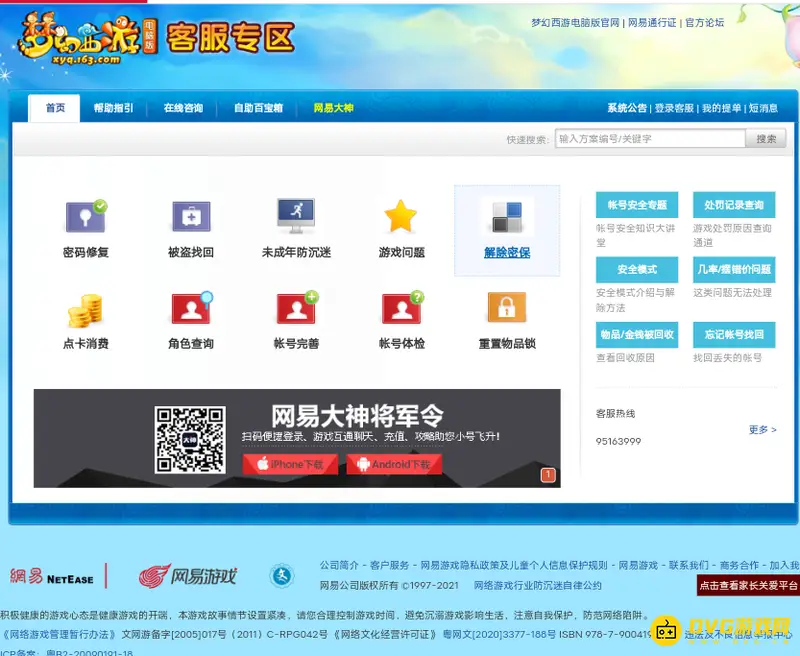Viewport: 800px width, 656px height.
Task: Open the 帐号完善 profile plus icon
Action: point(297,307)
